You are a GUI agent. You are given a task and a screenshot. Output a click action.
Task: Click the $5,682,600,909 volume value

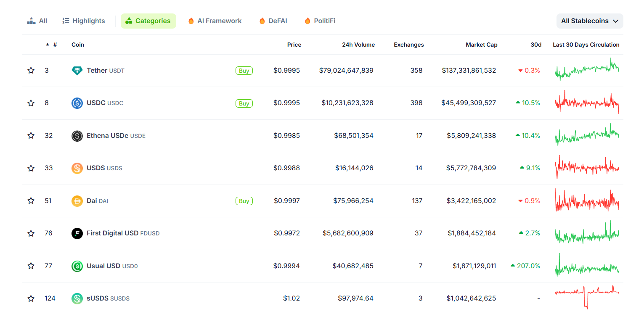348,233
